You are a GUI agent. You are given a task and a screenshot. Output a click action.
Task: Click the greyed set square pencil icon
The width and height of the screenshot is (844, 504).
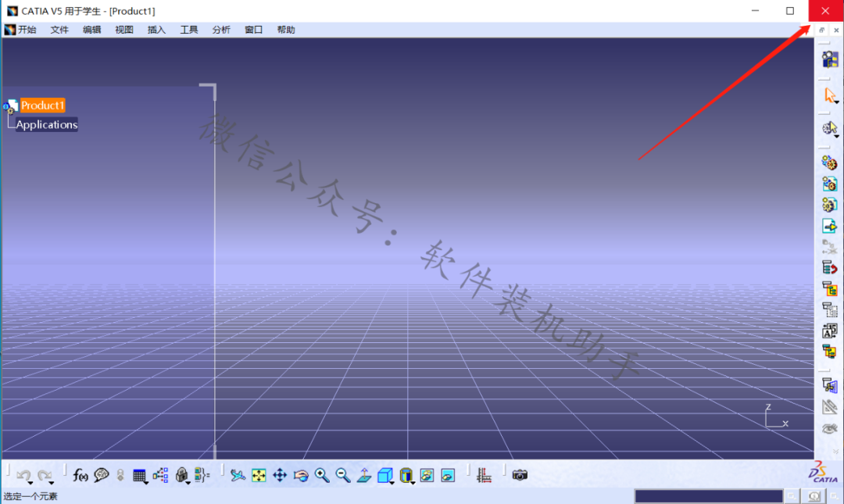click(829, 407)
